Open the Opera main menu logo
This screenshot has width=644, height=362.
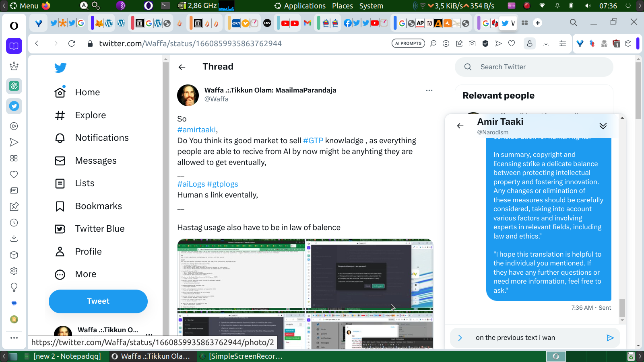pyautogui.click(x=14, y=26)
